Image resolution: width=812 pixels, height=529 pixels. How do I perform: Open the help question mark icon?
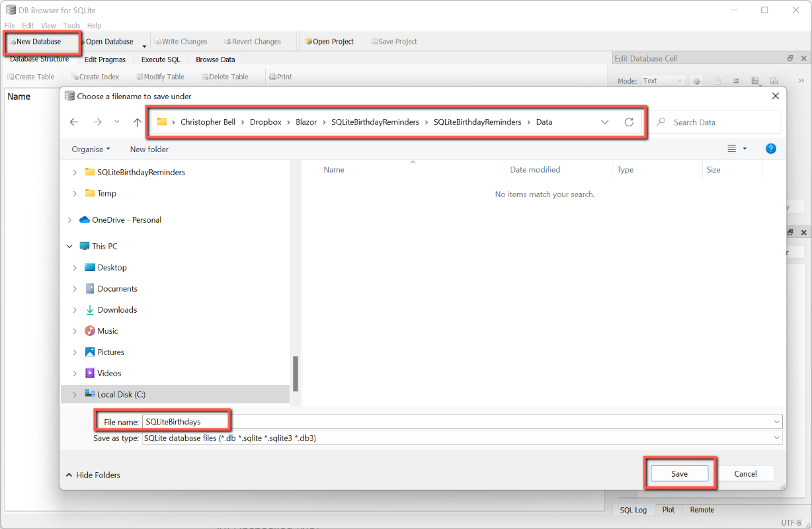click(770, 149)
